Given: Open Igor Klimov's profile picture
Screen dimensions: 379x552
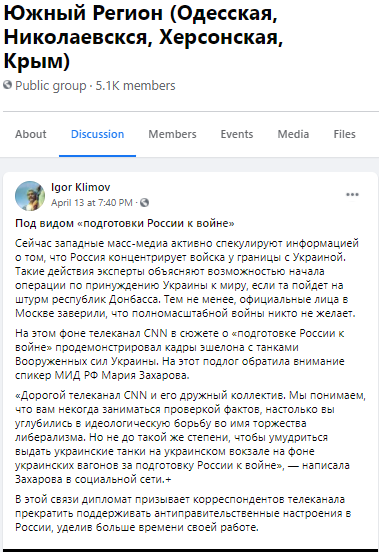Looking at the screenshot, I should (x=30, y=196).
